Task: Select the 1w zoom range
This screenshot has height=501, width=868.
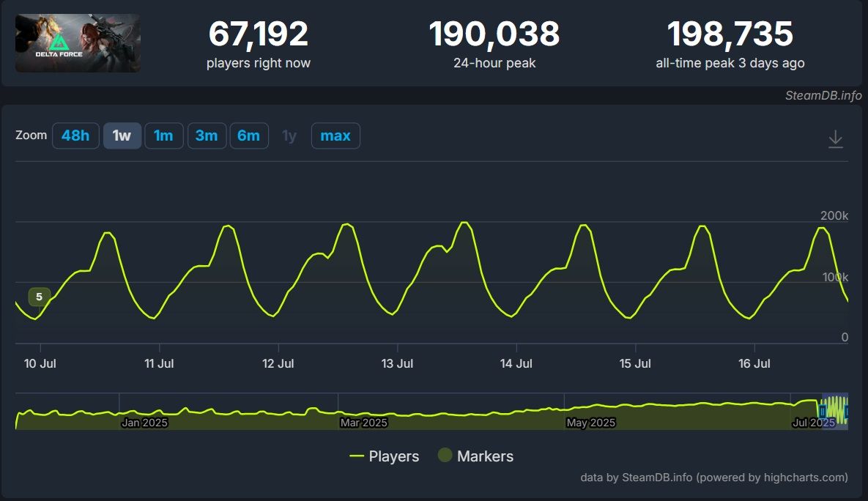Action: click(x=122, y=136)
